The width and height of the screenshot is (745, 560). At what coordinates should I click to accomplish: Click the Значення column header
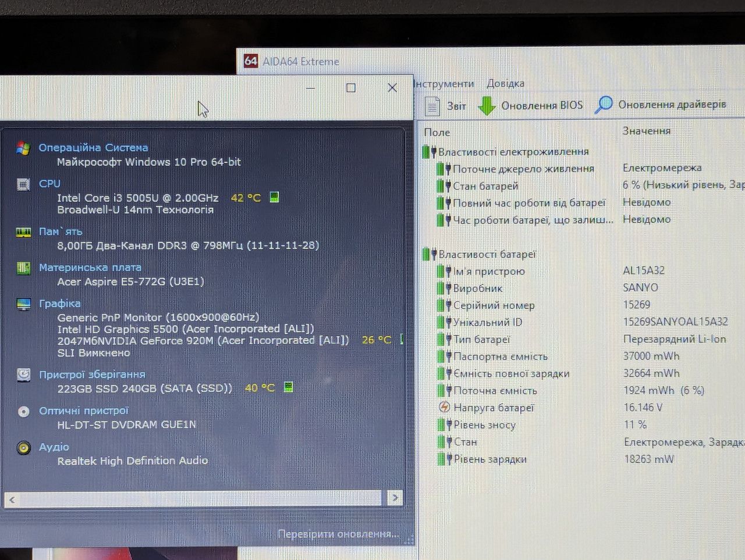647,131
